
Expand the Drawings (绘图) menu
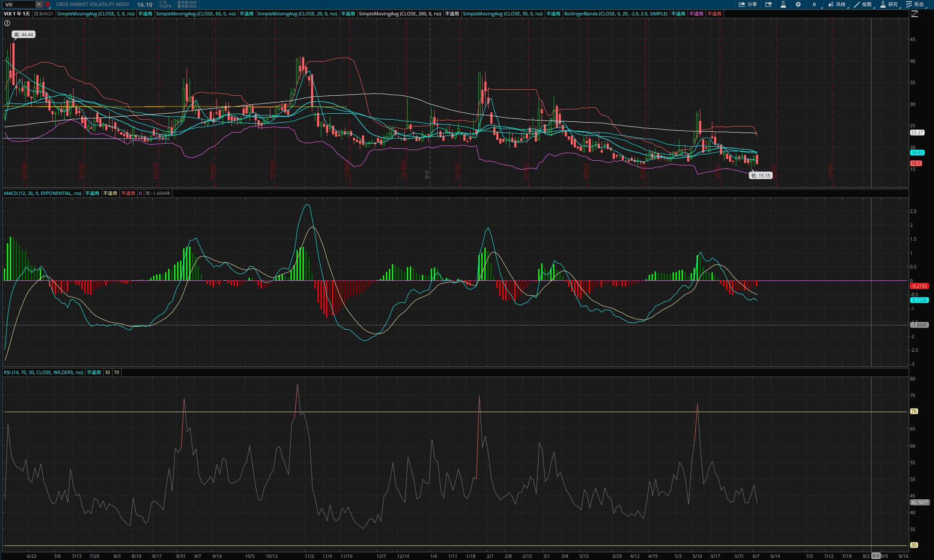pyautogui.click(x=863, y=4)
